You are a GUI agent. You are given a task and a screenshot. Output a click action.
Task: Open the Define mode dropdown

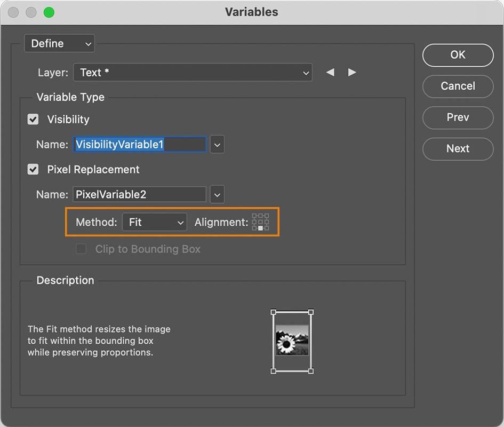coord(59,43)
